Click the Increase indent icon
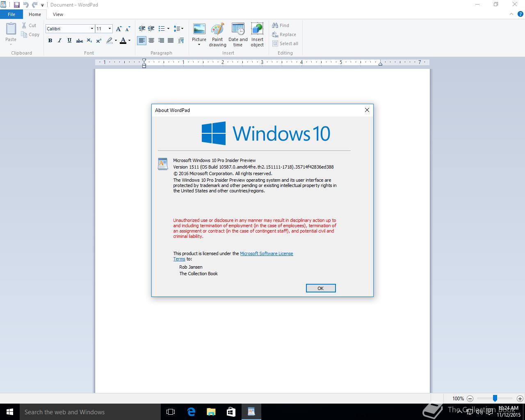 pyautogui.click(x=151, y=29)
